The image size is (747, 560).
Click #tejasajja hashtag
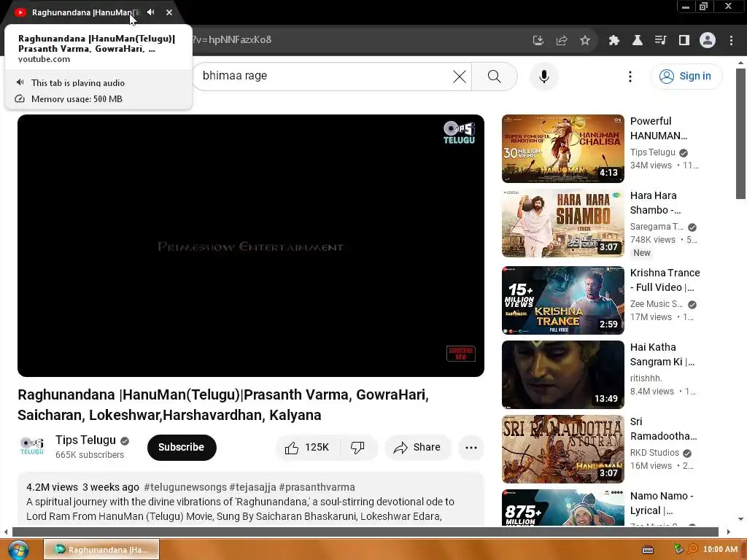(252, 487)
